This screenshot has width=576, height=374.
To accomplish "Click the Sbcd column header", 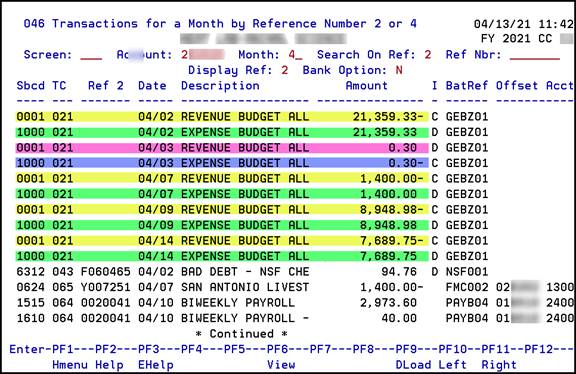I will (30, 86).
